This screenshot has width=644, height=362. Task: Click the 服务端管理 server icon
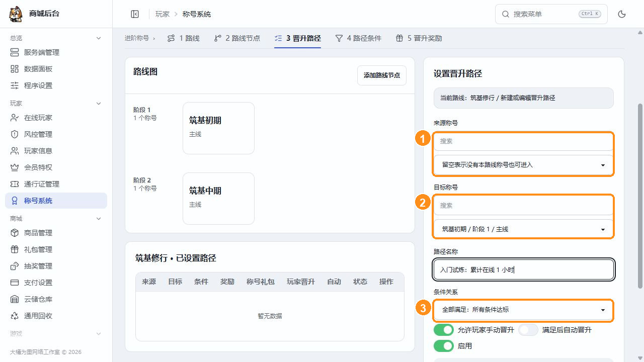(x=15, y=52)
